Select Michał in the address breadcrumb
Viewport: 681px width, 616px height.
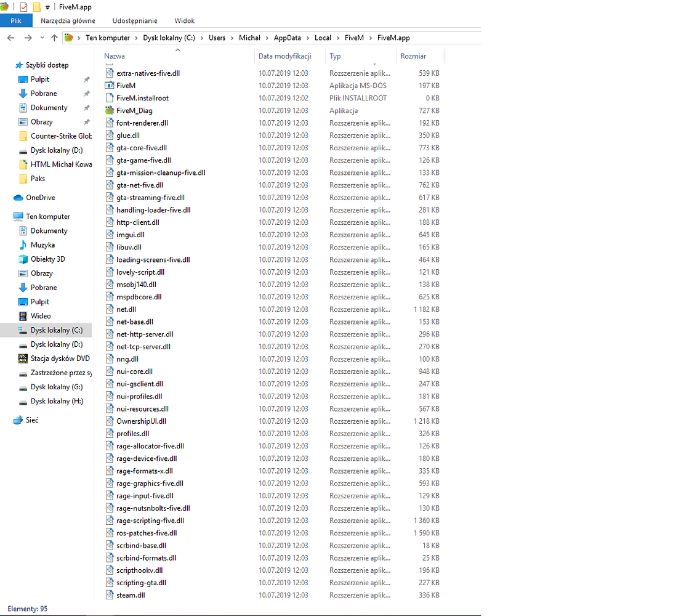point(250,38)
